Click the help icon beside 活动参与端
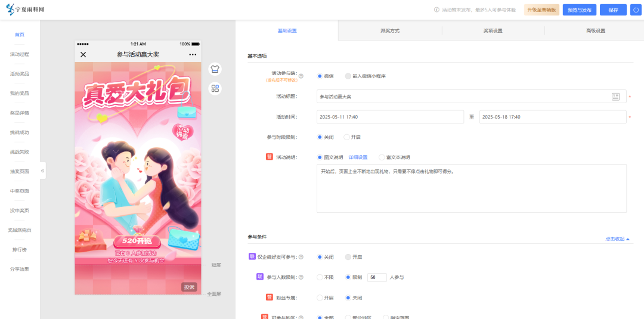Image resolution: width=644 pixels, height=319 pixels. (301, 76)
